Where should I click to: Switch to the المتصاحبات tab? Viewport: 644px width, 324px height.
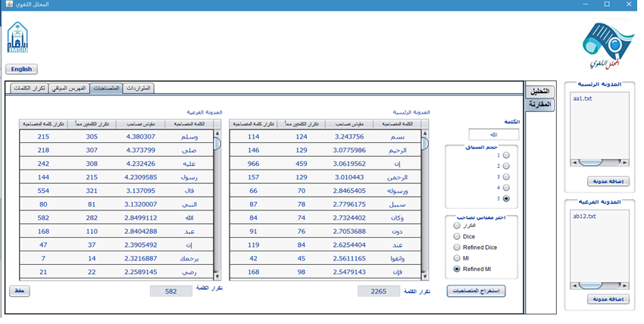pyautogui.click(x=106, y=88)
